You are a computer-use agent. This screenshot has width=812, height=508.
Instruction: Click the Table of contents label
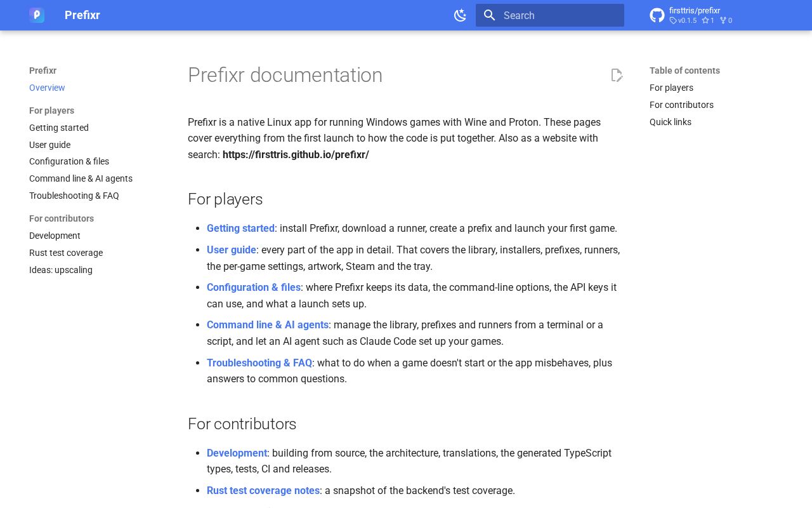pos(684,70)
